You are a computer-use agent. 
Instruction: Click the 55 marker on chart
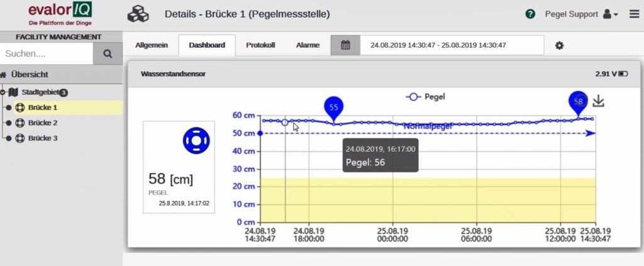pos(334,108)
